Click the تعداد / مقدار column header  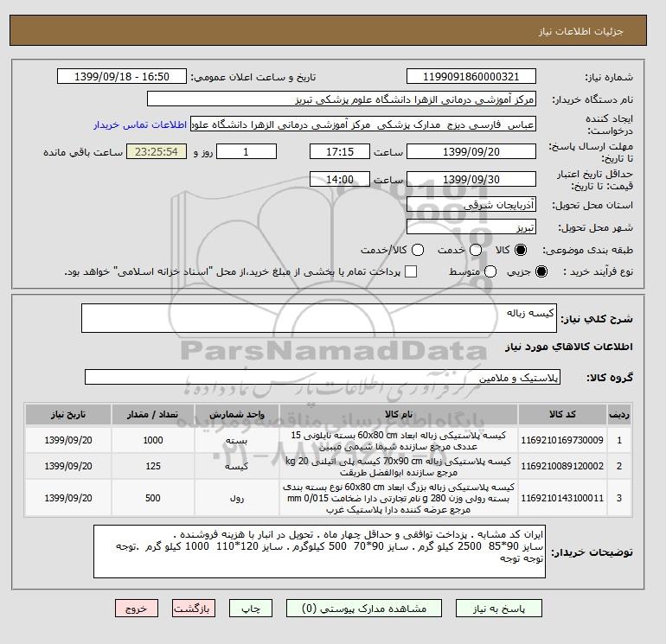153,414
